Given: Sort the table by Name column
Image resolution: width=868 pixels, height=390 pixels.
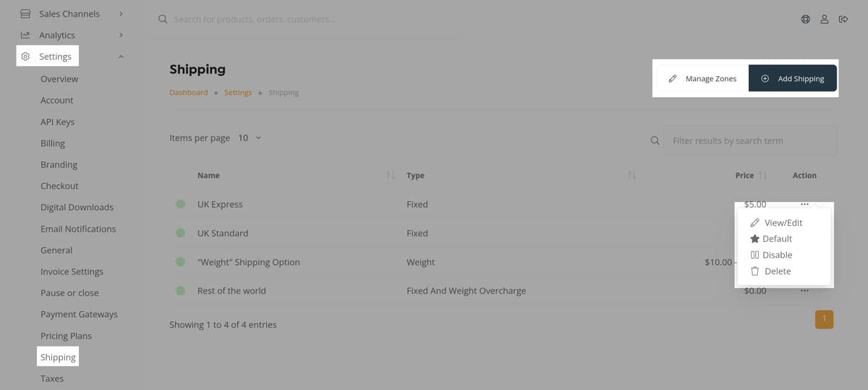Looking at the screenshot, I should [391, 176].
